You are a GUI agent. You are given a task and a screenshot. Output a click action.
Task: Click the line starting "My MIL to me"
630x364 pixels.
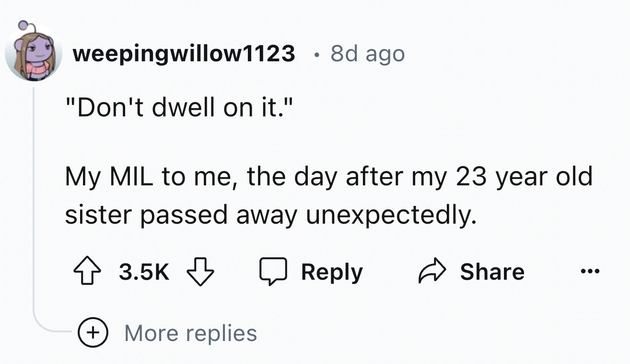click(x=328, y=177)
